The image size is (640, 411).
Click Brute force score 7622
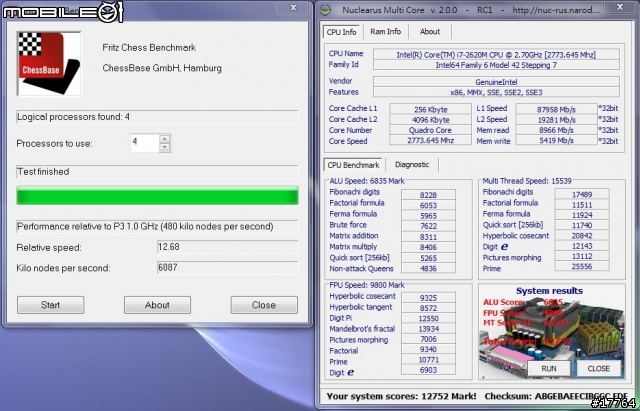click(x=428, y=226)
